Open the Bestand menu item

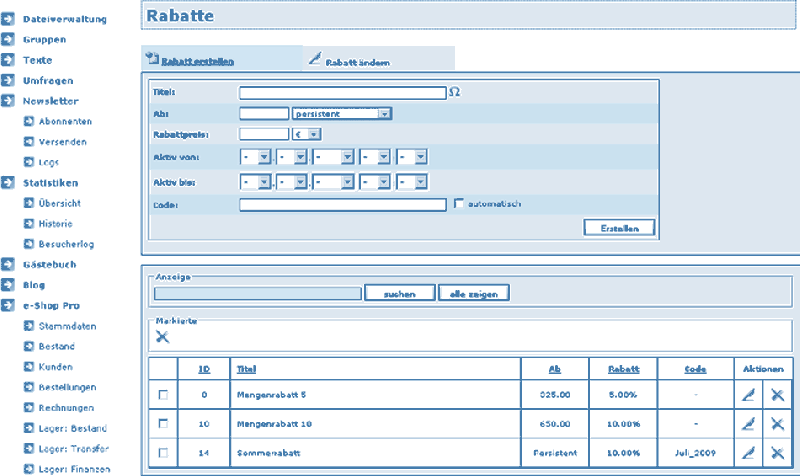point(57,346)
